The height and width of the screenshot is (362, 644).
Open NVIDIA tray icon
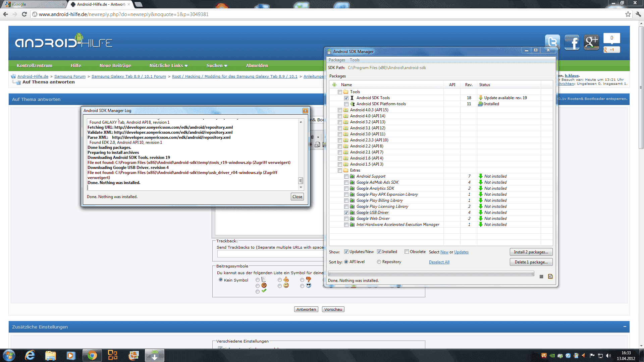coord(552,356)
